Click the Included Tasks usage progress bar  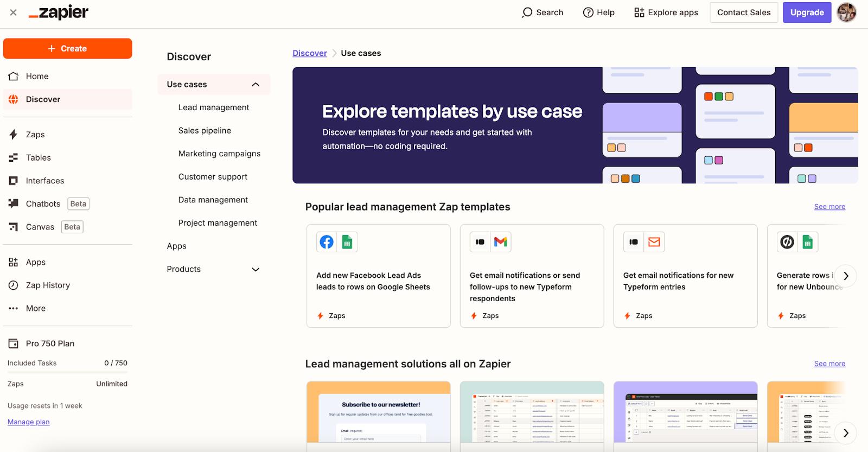coord(68,372)
